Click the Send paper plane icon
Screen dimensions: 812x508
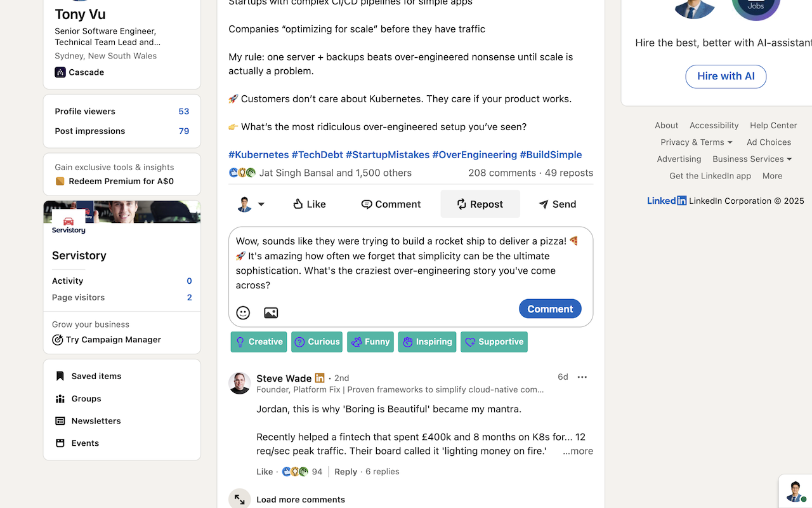[544, 204]
